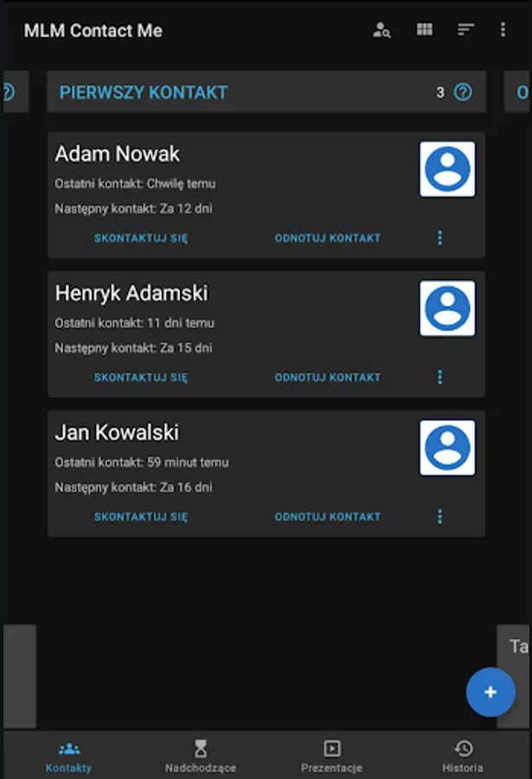Open the Historia tab
Image resolution: width=532 pixels, height=779 pixels.
[464, 753]
